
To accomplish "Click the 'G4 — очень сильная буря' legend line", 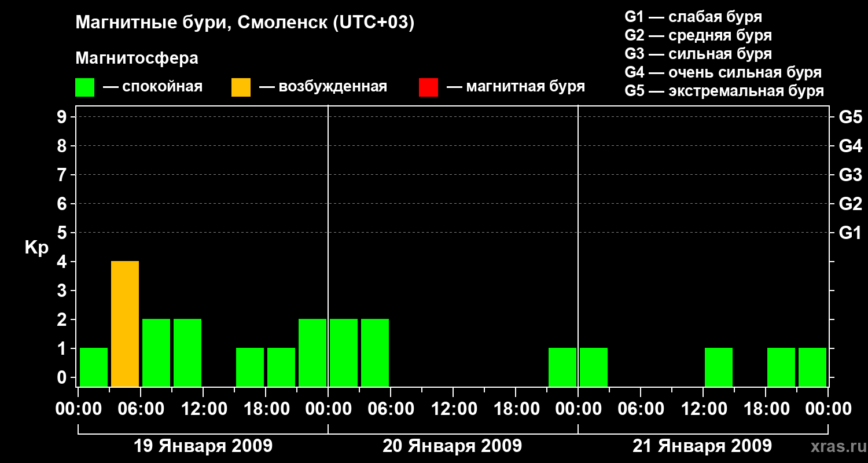I will 723,72.
